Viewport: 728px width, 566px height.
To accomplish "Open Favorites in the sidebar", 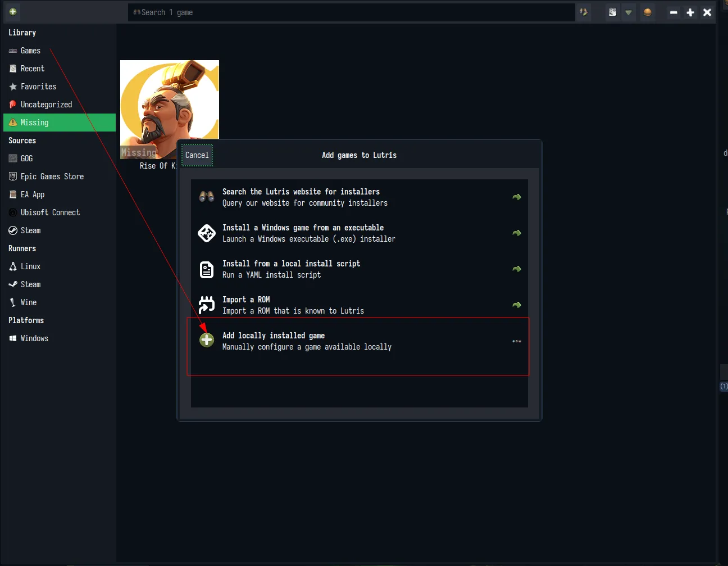I will click(60, 87).
